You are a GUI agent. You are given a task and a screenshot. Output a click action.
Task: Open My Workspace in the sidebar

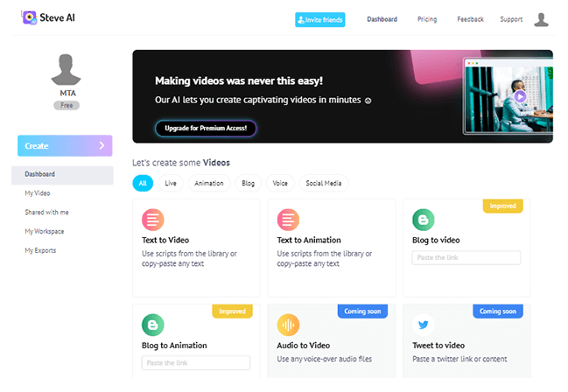click(44, 231)
